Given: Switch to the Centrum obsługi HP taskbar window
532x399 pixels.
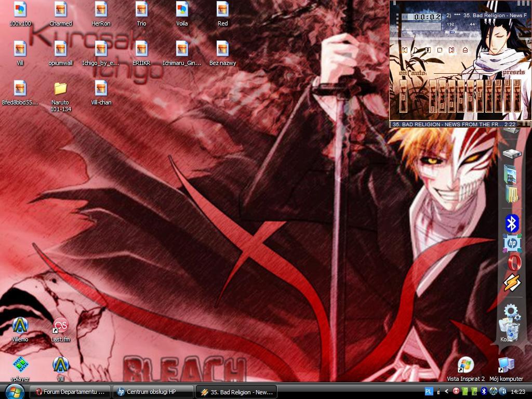Looking at the screenshot, I should tap(153, 392).
